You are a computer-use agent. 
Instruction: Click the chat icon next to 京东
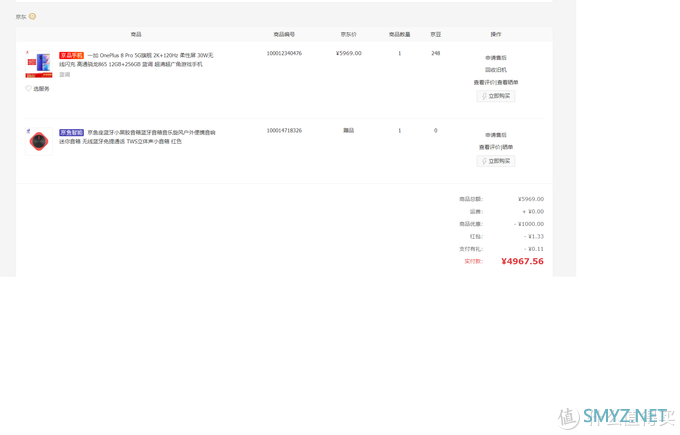[32, 16]
